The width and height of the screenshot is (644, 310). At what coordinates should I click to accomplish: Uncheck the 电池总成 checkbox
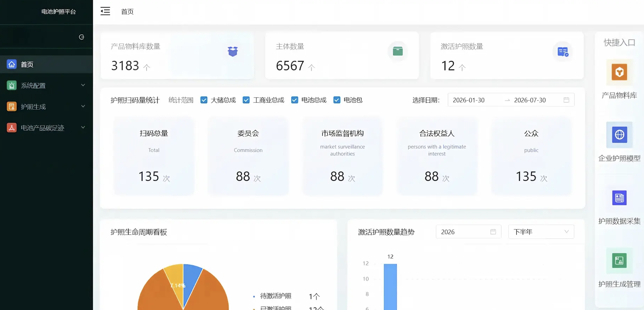[x=294, y=100]
